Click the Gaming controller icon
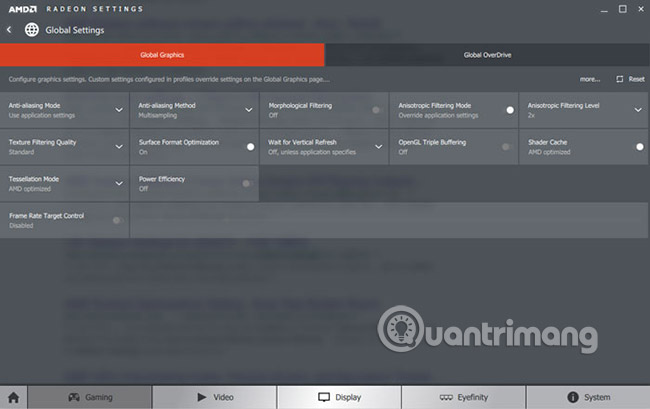The height and width of the screenshot is (409, 650). click(74, 397)
